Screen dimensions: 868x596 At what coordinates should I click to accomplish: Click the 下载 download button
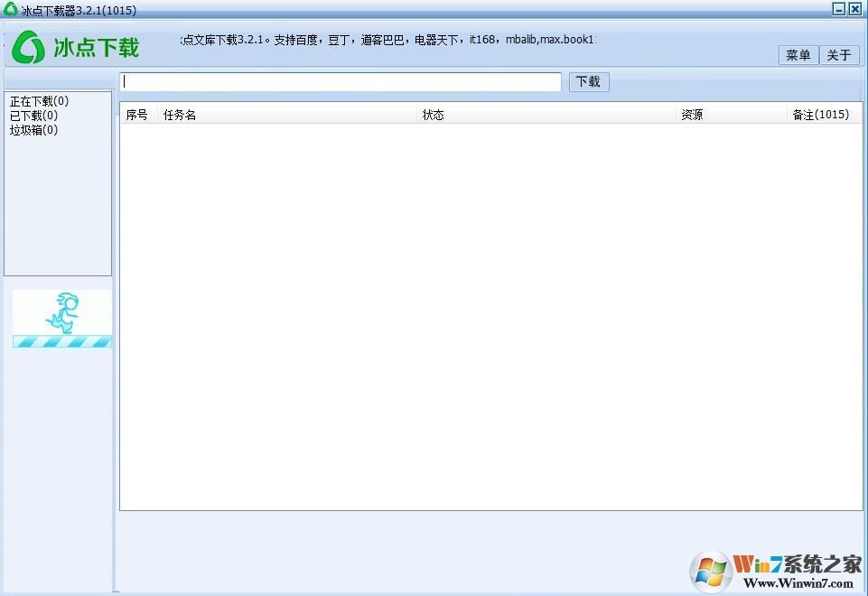pos(588,81)
